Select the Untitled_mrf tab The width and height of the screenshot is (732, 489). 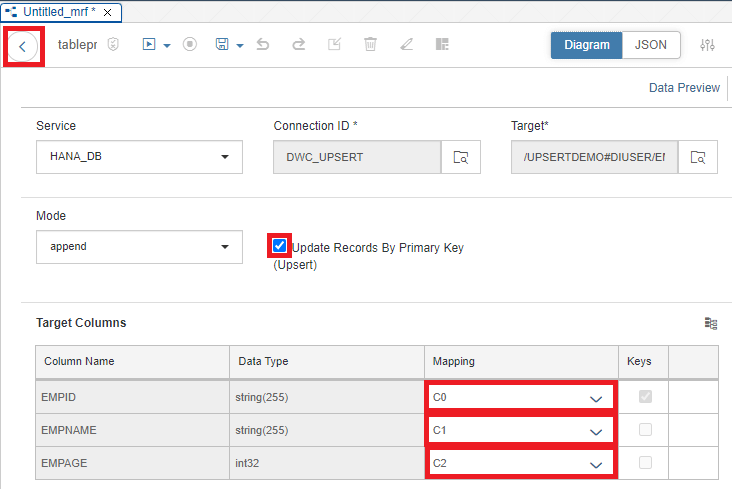pos(61,12)
